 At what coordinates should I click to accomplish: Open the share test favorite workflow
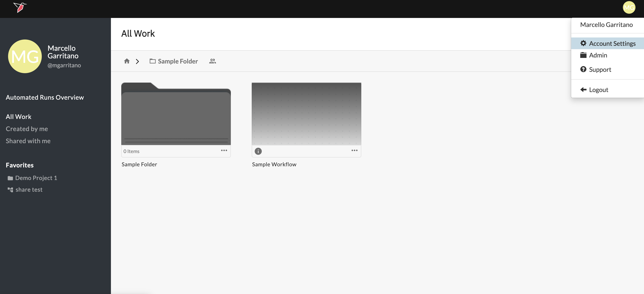pos(29,190)
